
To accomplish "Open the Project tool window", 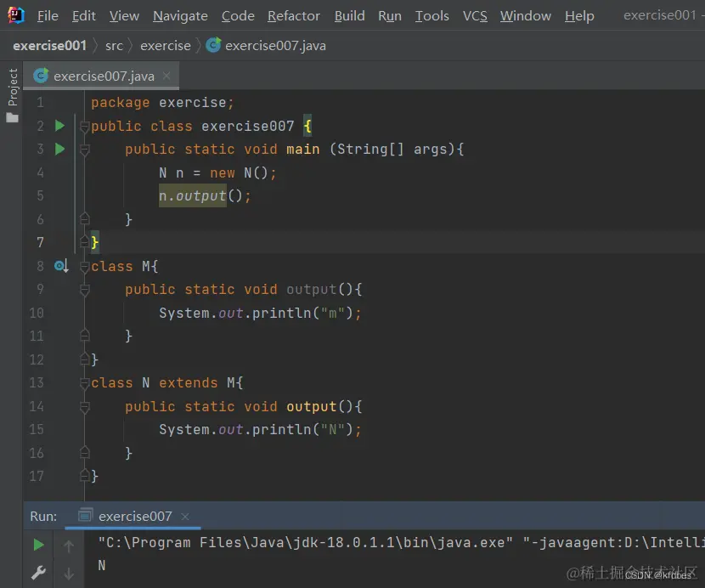I will [x=13, y=88].
